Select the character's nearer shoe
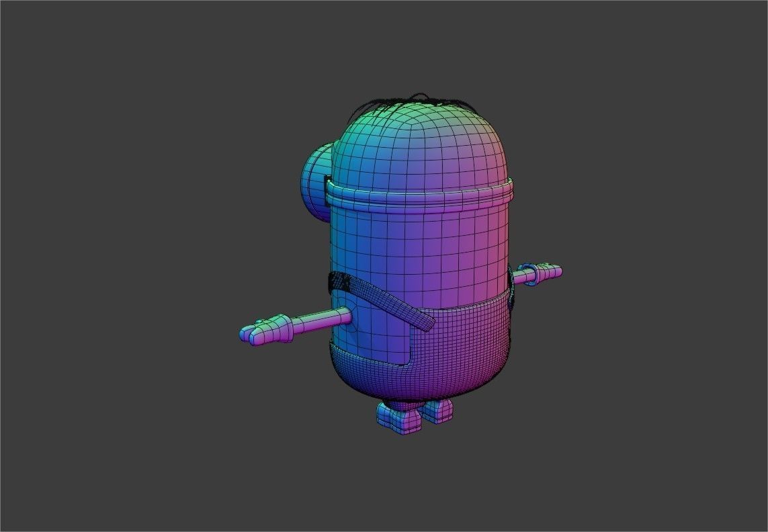768x532 pixels. [399, 419]
